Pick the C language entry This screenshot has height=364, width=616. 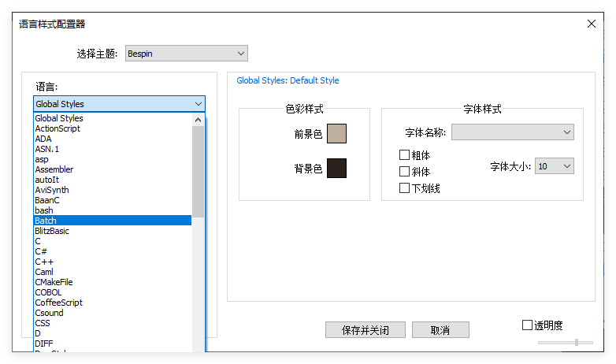pos(113,241)
